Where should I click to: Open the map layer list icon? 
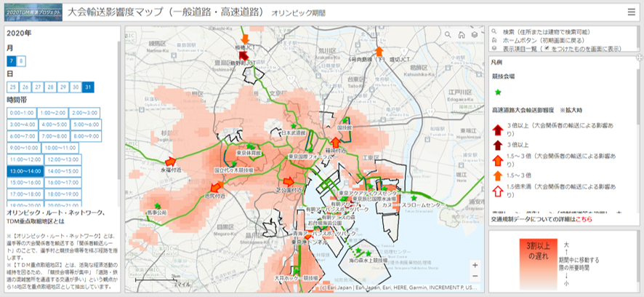[x=474, y=34]
